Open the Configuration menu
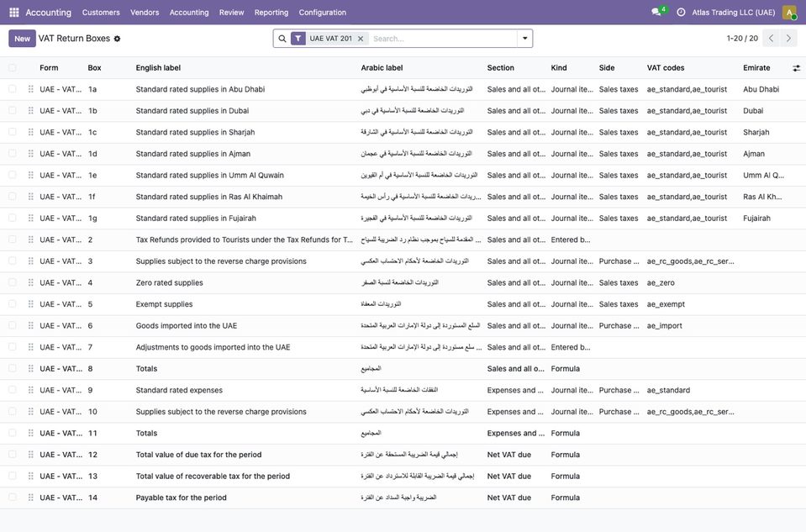Image resolution: width=806 pixels, height=532 pixels. [x=322, y=13]
